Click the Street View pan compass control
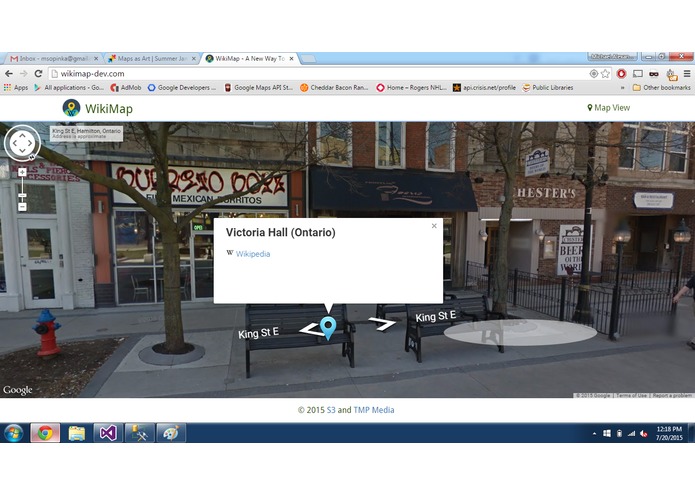The height and width of the screenshot is (494, 695). point(22,143)
